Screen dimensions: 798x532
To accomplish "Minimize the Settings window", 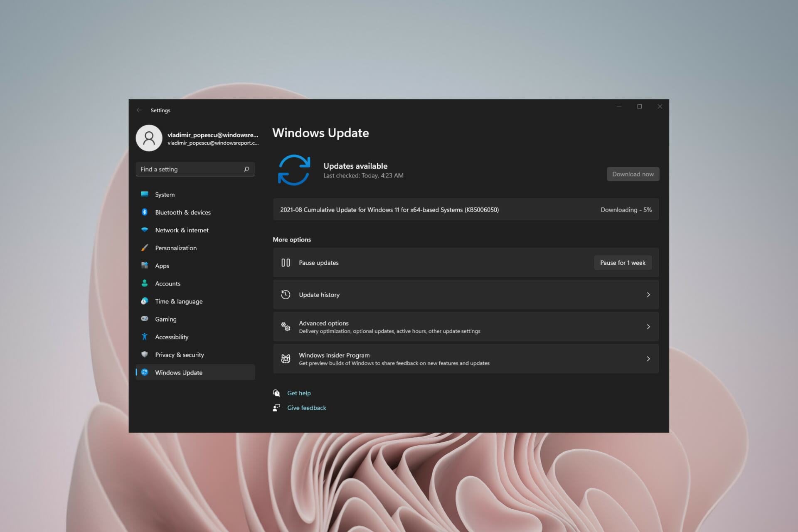I will (x=619, y=107).
